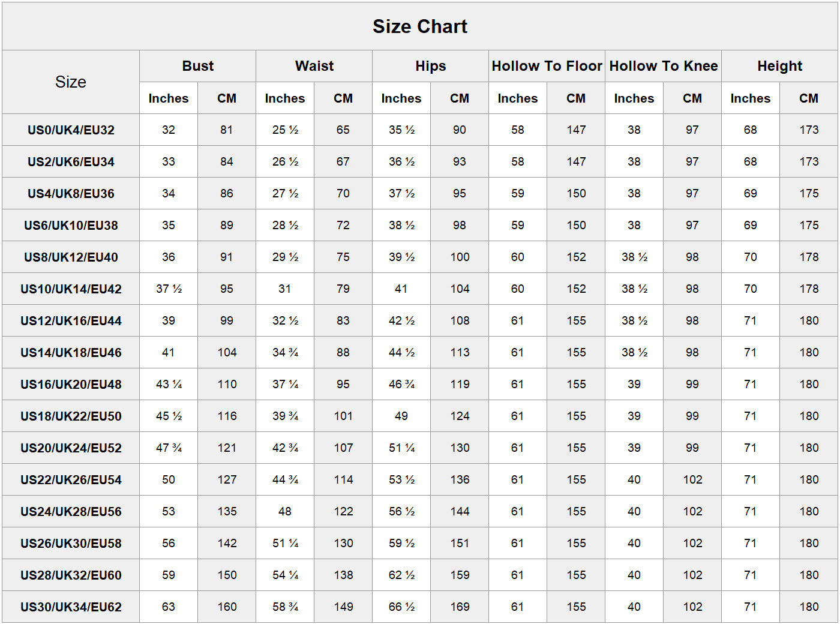Select the US22/UK26/EU54 size label
The width and height of the screenshot is (840, 624).
(71, 480)
